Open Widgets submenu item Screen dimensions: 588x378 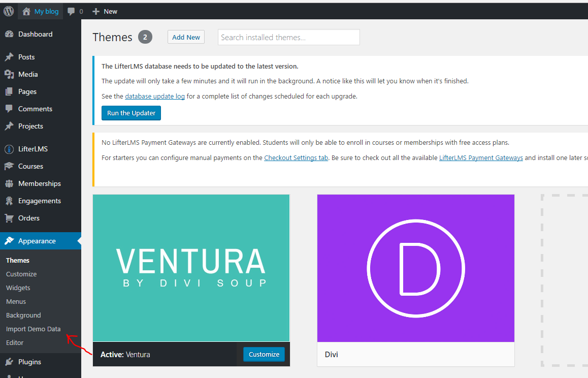(18, 288)
